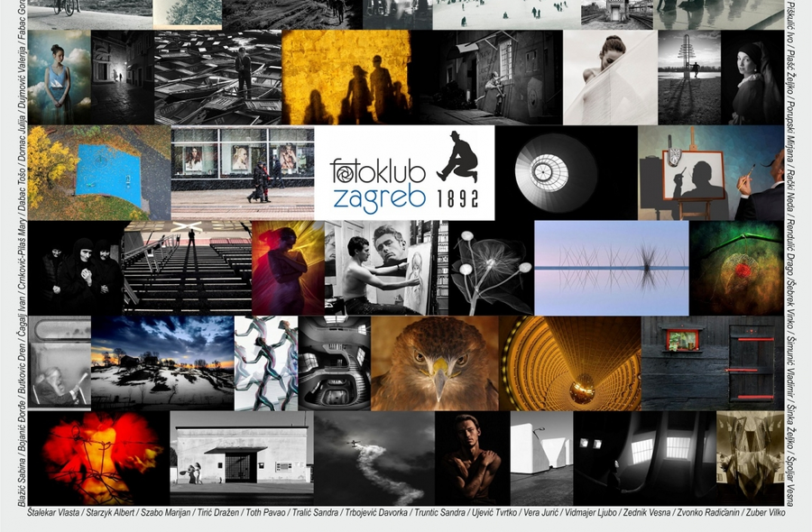
Task: Open the shop window photo with pedestrians
Action: click(243, 173)
